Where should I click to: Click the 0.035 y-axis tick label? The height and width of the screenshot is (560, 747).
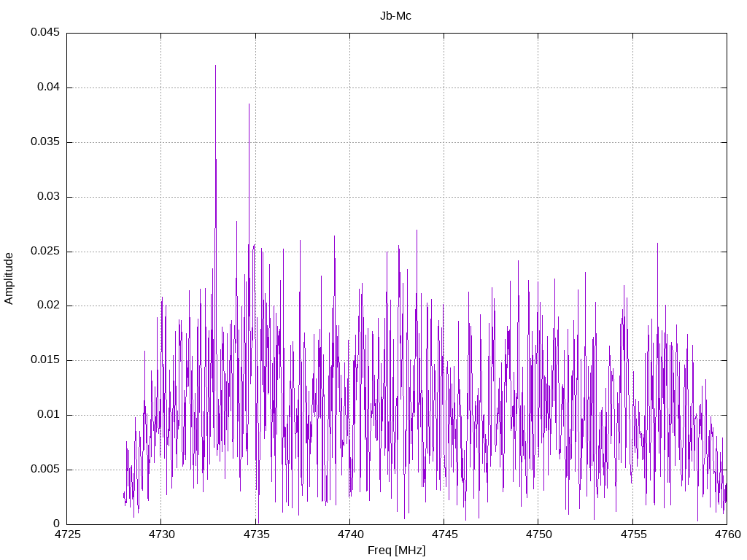coord(45,142)
